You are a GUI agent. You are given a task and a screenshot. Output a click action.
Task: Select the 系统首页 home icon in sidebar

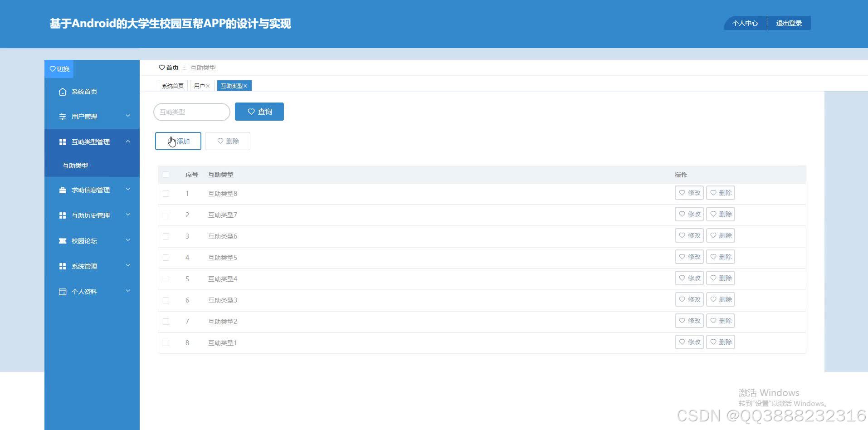[63, 92]
